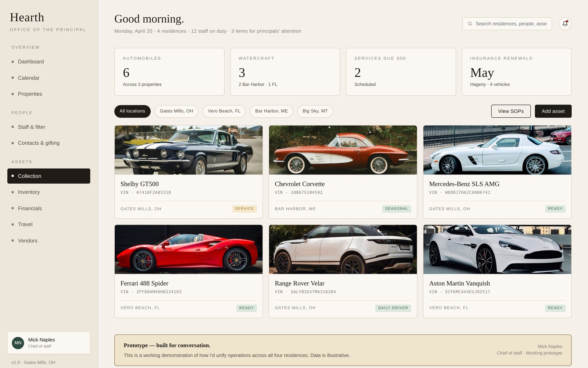Click the MN avatar badge
The width and height of the screenshot is (588, 368).
point(18,343)
